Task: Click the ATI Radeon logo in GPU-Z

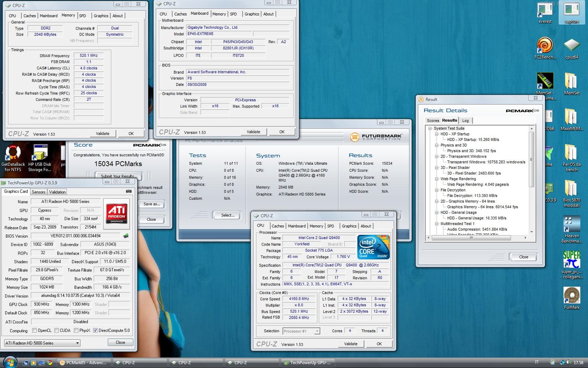Action: click(117, 213)
